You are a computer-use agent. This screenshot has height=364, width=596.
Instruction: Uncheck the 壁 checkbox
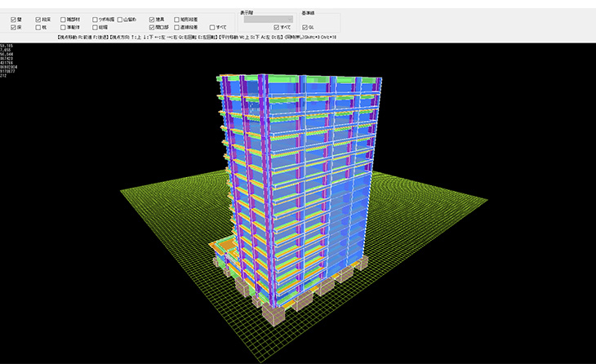13,18
